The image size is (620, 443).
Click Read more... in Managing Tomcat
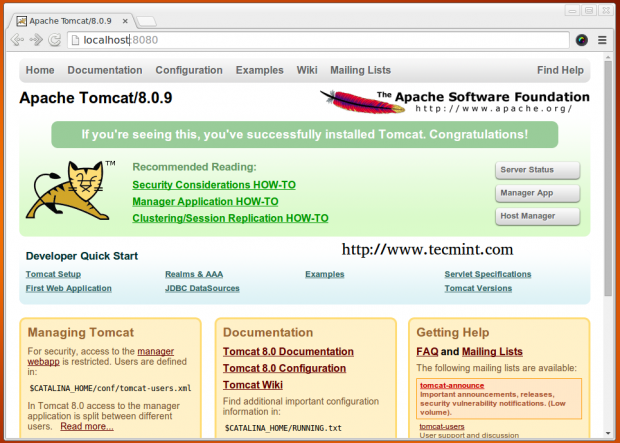point(87,426)
